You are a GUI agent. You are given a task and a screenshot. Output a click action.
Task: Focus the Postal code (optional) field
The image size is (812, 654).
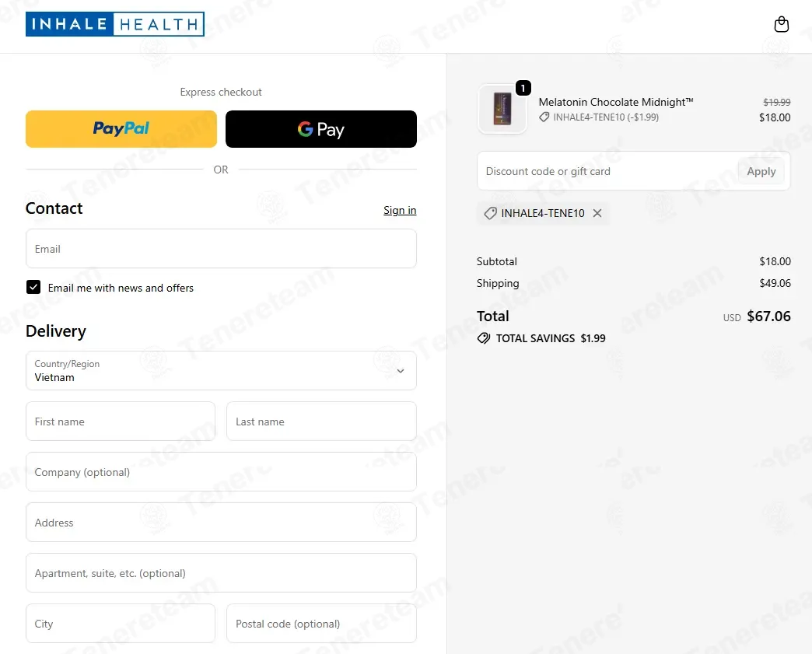click(x=321, y=624)
